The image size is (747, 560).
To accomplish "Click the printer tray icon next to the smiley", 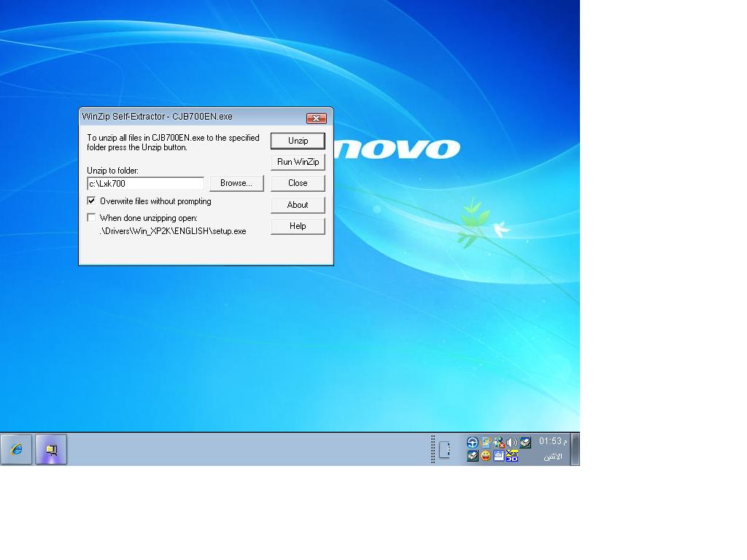I will tap(473, 456).
